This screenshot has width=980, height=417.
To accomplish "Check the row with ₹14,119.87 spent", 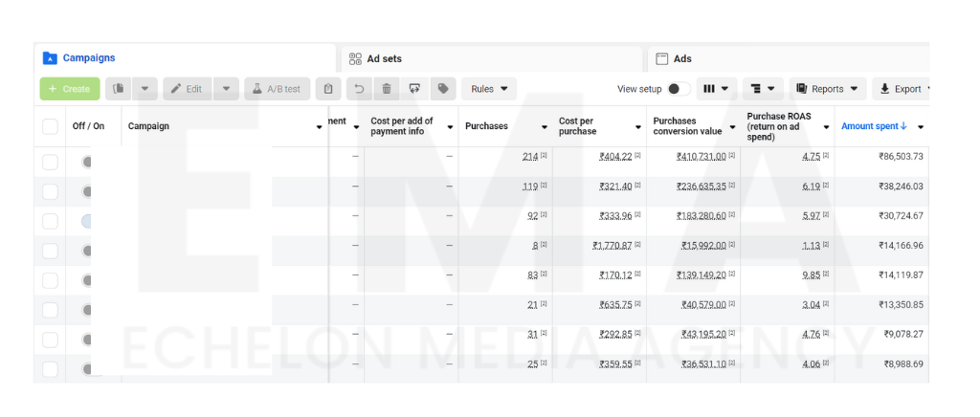I will pos(50,281).
